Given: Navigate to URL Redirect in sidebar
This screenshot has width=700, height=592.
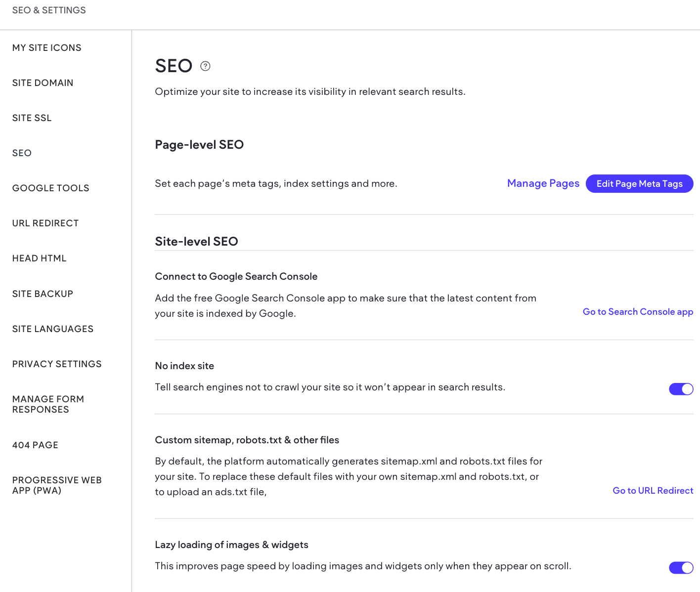Looking at the screenshot, I should point(45,223).
